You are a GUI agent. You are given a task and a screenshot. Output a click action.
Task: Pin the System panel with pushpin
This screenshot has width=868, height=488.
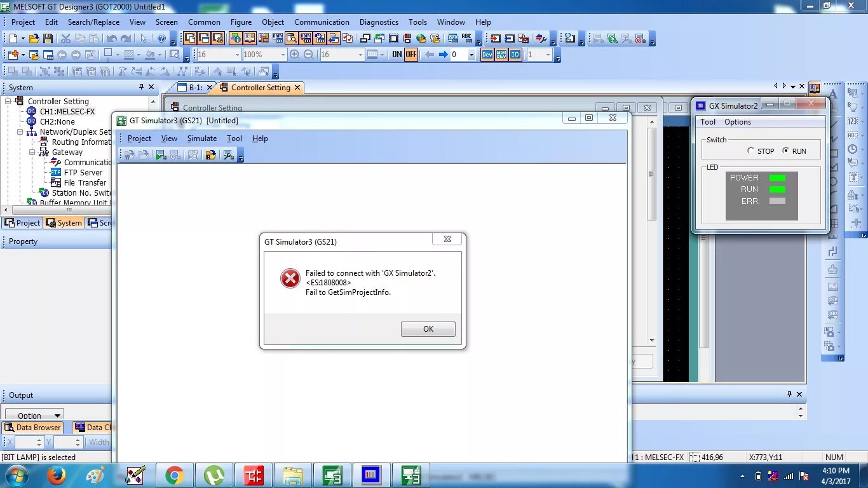(x=141, y=87)
